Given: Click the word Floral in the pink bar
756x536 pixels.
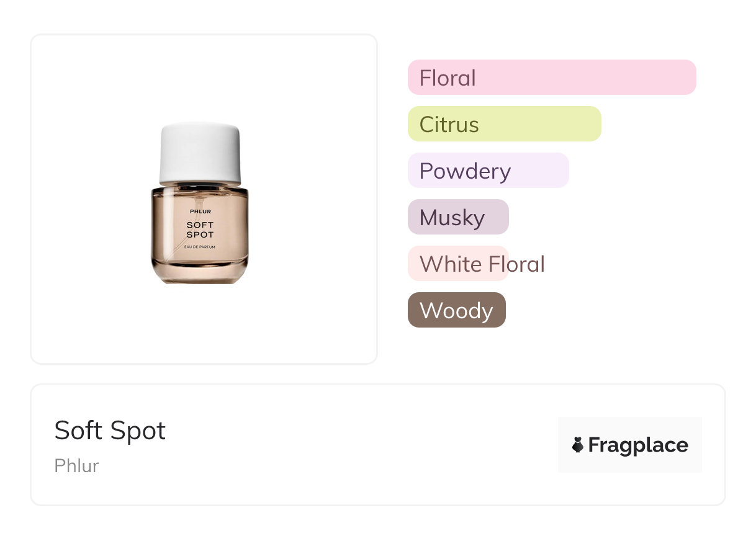Looking at the screenshot, I should 448,78.
